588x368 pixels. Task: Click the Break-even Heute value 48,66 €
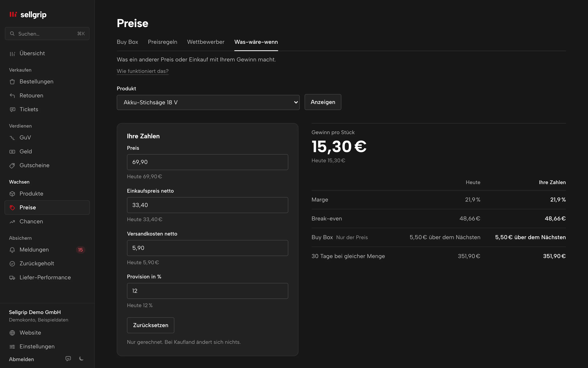[470, 219]
